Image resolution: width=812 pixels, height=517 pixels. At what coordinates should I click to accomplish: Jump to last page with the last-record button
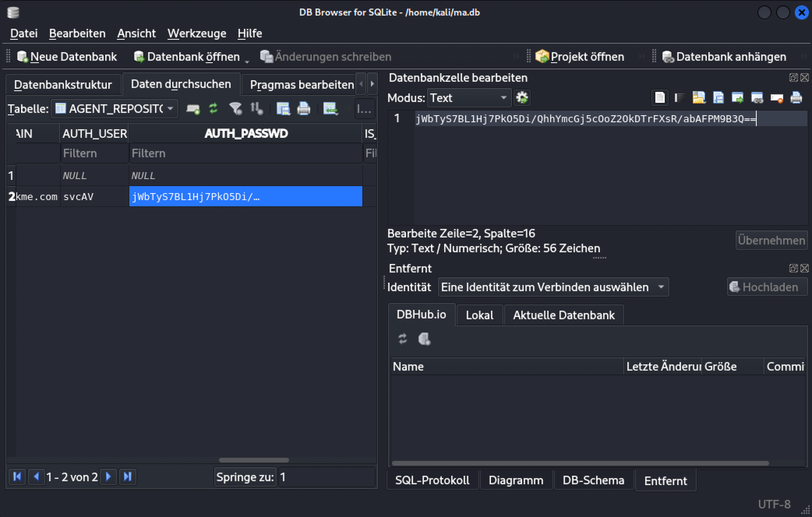127,477
